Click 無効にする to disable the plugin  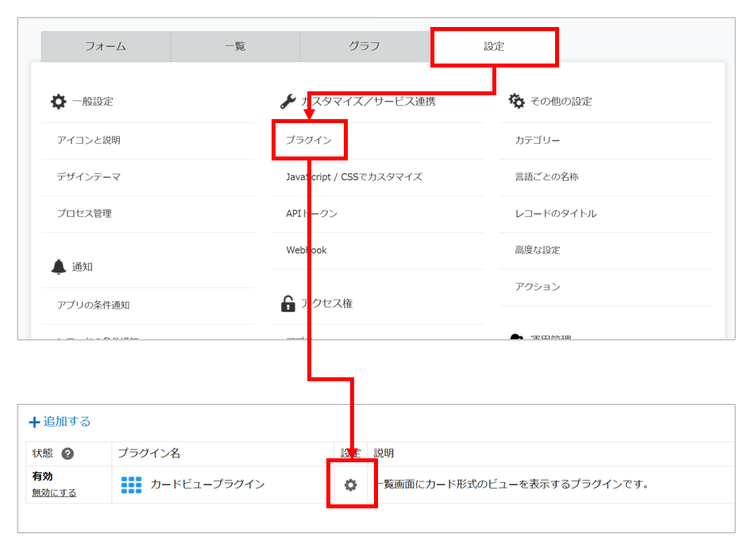coord(54,492)
